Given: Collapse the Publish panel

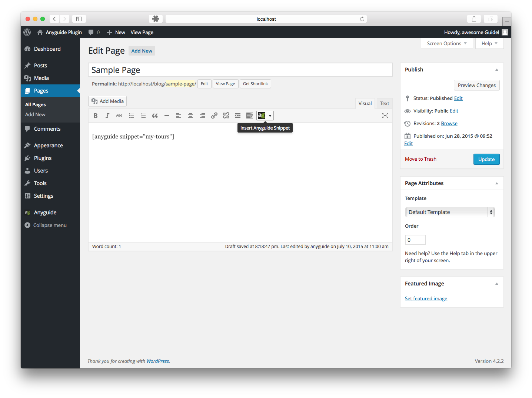Looking at the screenshot, I should [x=497, y=70].
